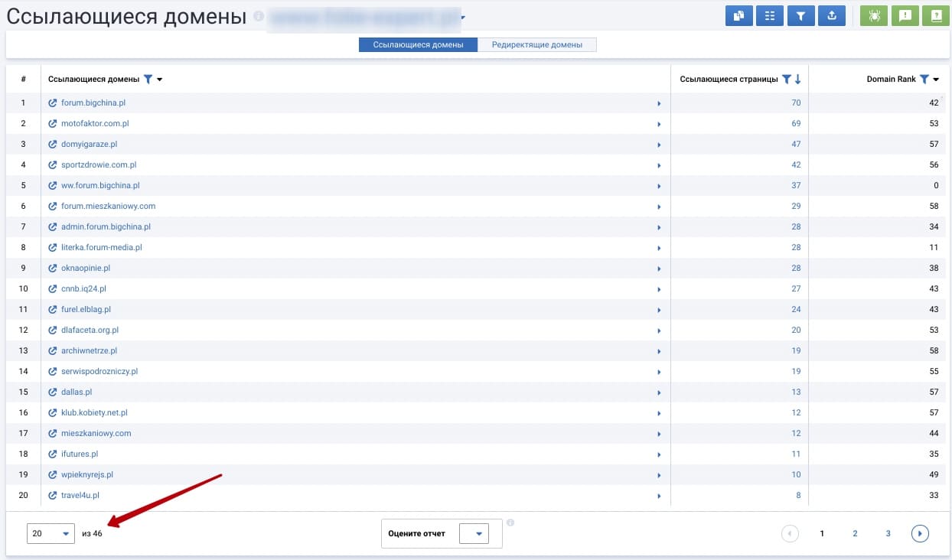952x560 pixels.
Task: Sort arrow in Ссылающиеся страницы column header
Action: 797,79
